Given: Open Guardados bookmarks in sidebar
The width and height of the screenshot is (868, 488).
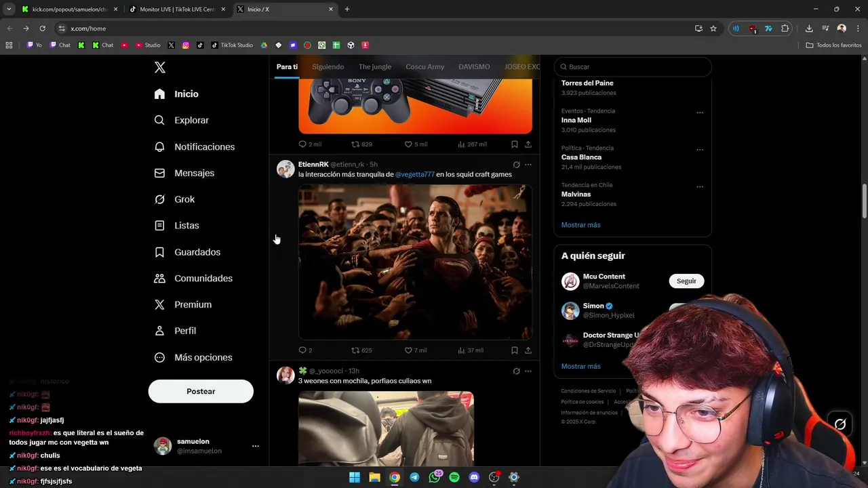Looking at the screenshot, I should pyautogui.click(x=187, y=252).
